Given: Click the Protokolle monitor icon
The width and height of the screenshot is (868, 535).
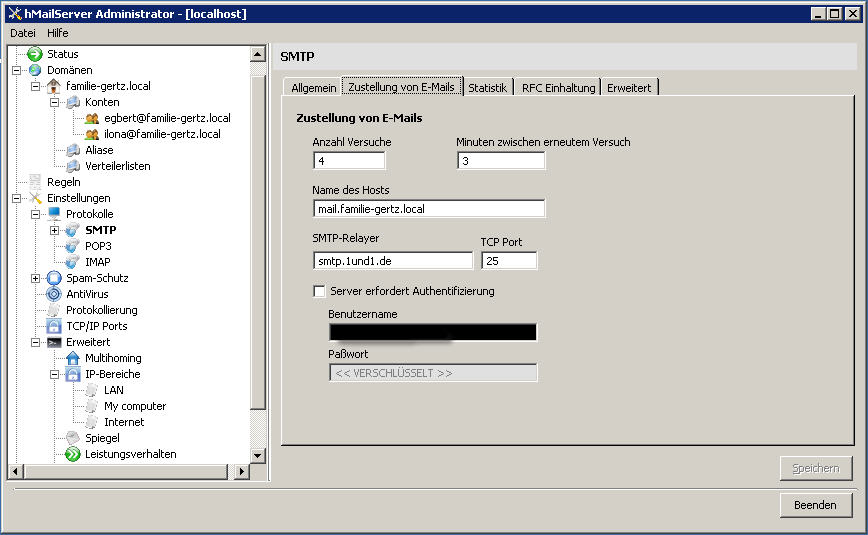Looking at the screenshot, I should tap(54, 214).
